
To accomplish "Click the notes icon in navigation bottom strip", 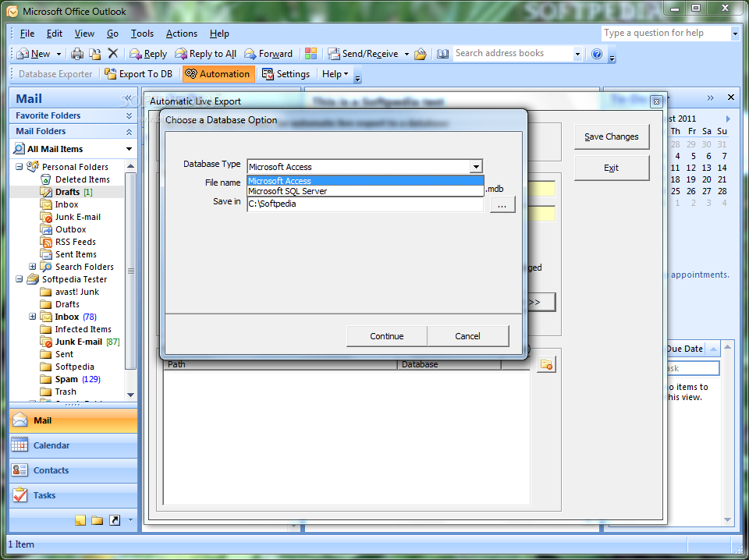I will pyautogui.click(x=80, y=520).
